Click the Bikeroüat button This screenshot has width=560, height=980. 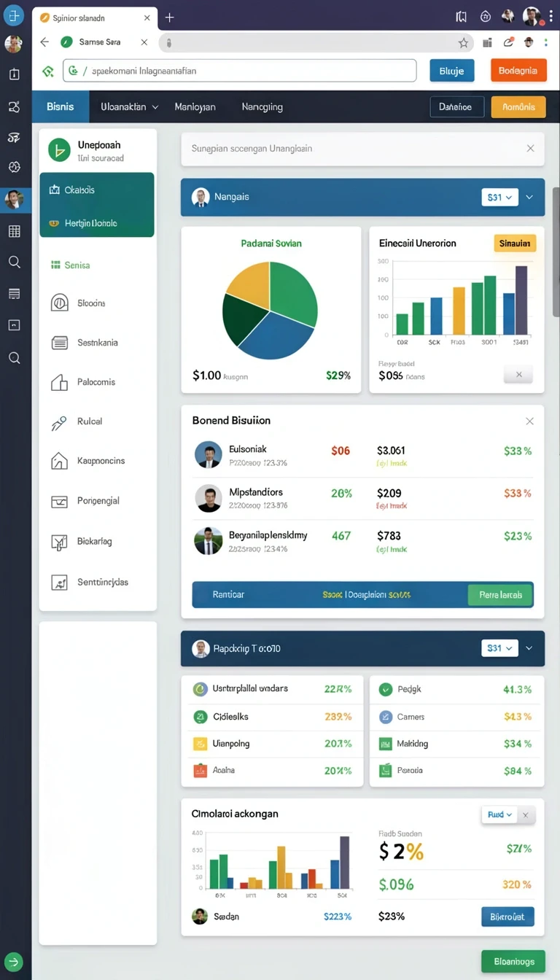(507, 917)
